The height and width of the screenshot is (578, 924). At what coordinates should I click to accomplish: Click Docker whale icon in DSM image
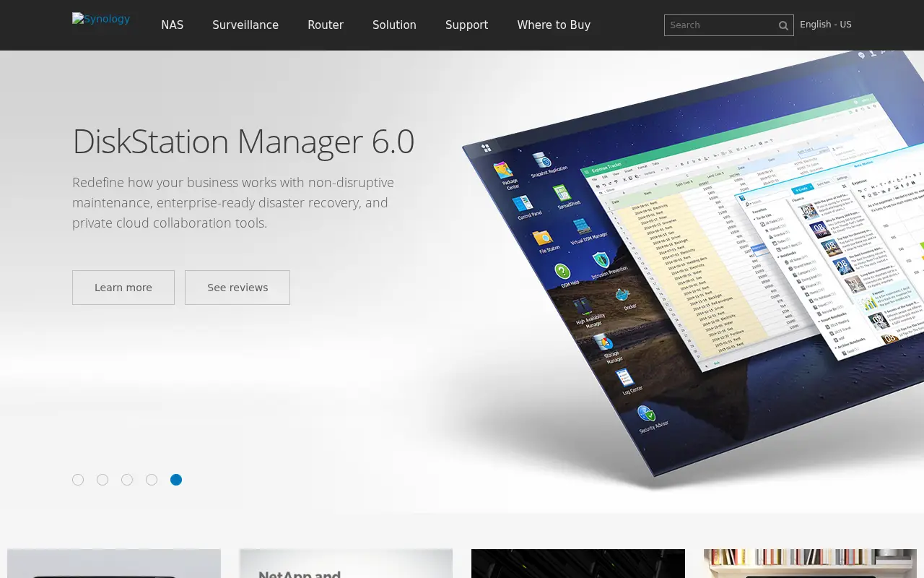(623, 295)
